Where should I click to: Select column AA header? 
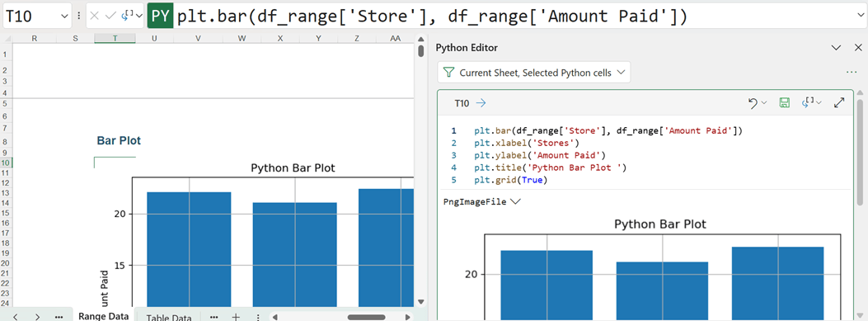[x=395, y=38]
